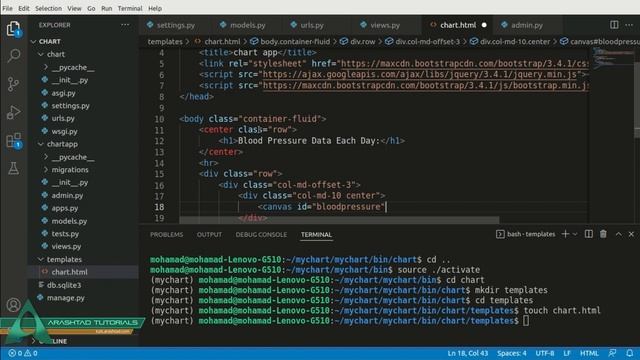640x360 pixels.
Task: Open the Search view icon
Action: (x=13, y=56)
